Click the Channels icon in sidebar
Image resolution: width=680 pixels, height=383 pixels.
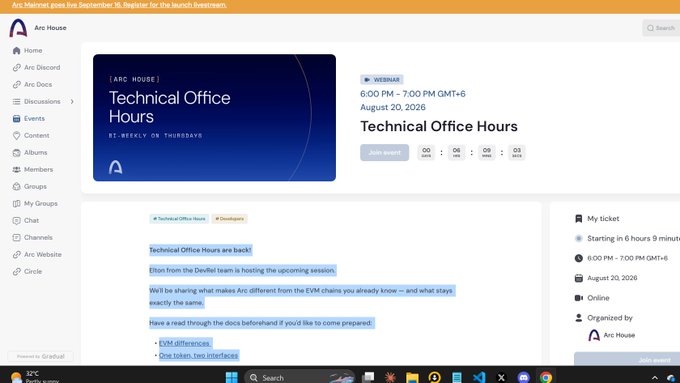(16, 237)
